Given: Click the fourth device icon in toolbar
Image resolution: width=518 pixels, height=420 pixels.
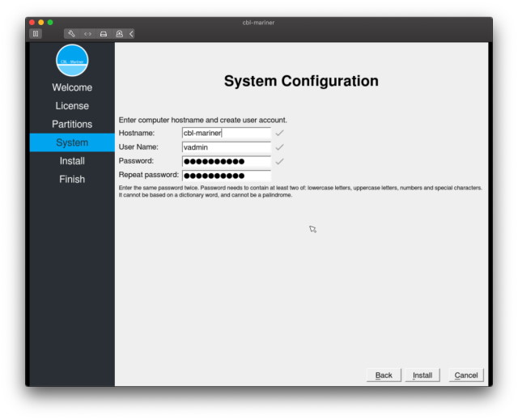Looking at the screenshot, I should [119, 33].
